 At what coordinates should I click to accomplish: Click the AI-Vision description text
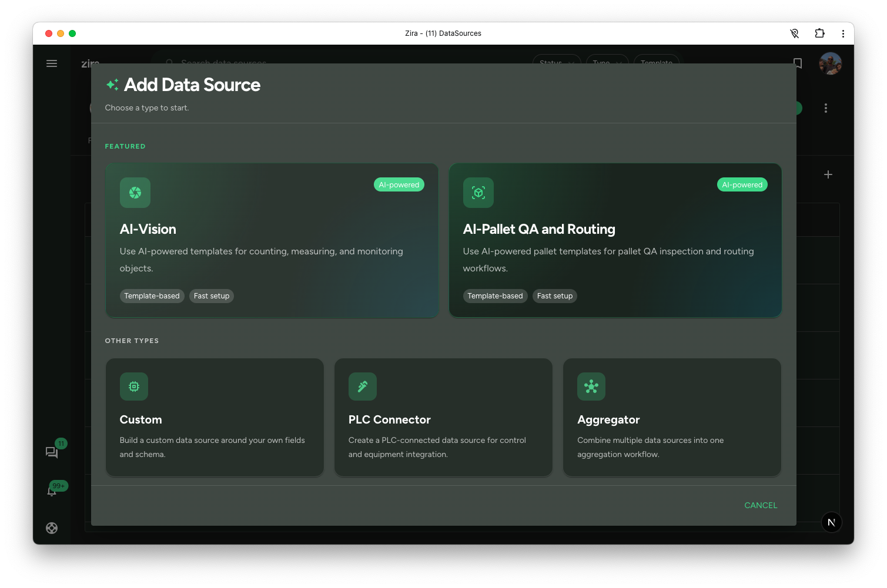pyautogui.click(x=262, y=260)
